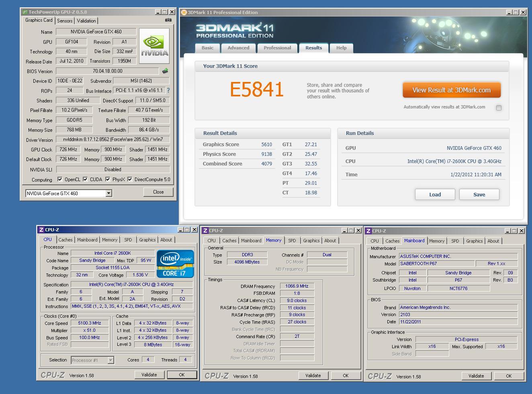Open the Help tab in 3DMark 11
Image resolution: width=532 pixels, height=394 pixels.
pyautogui.click(x=341, y=48)
